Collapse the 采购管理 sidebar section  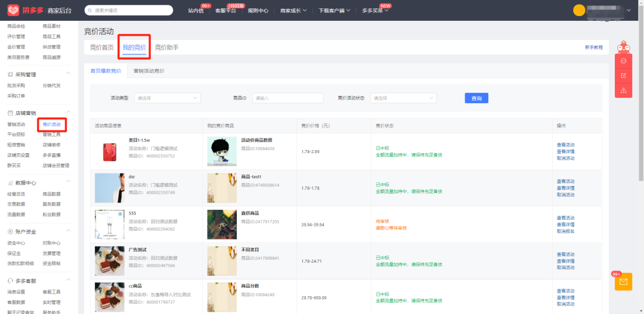point(69,73)
